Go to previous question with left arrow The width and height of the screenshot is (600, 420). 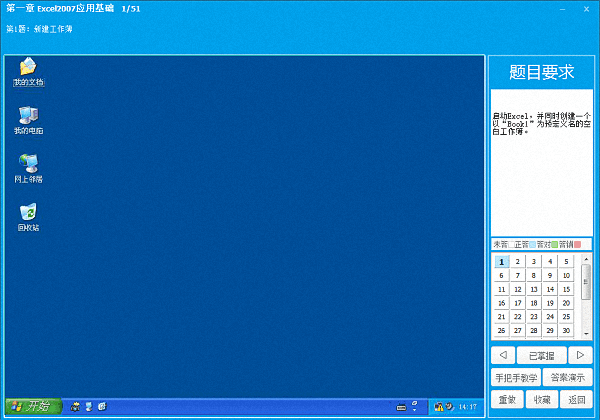503,355
